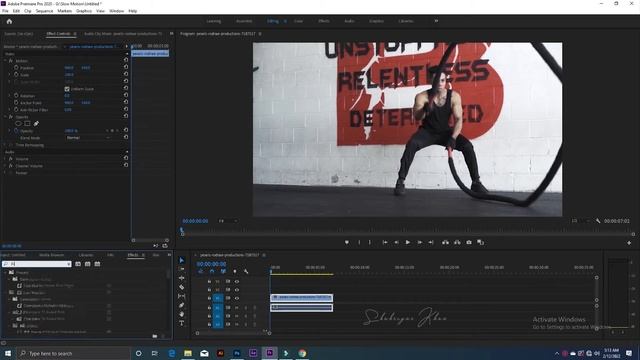The image size is (640, 360).
Task: Click Mark In button
Action: click(359, 242)
